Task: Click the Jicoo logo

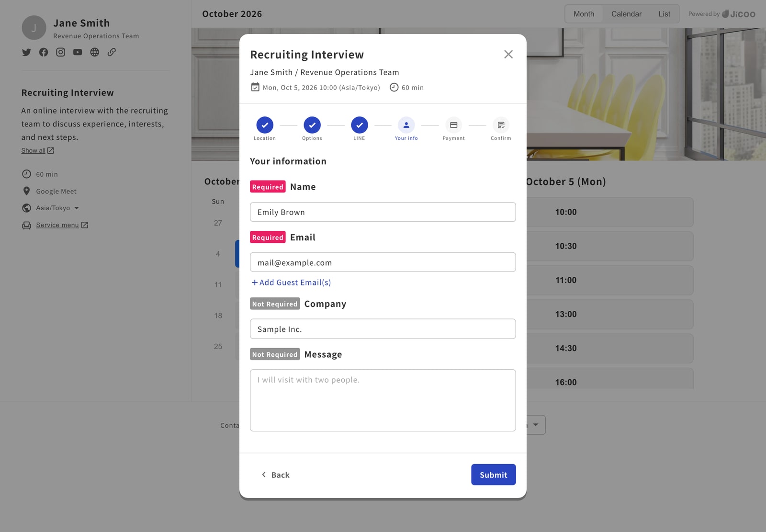Action: 739,14
